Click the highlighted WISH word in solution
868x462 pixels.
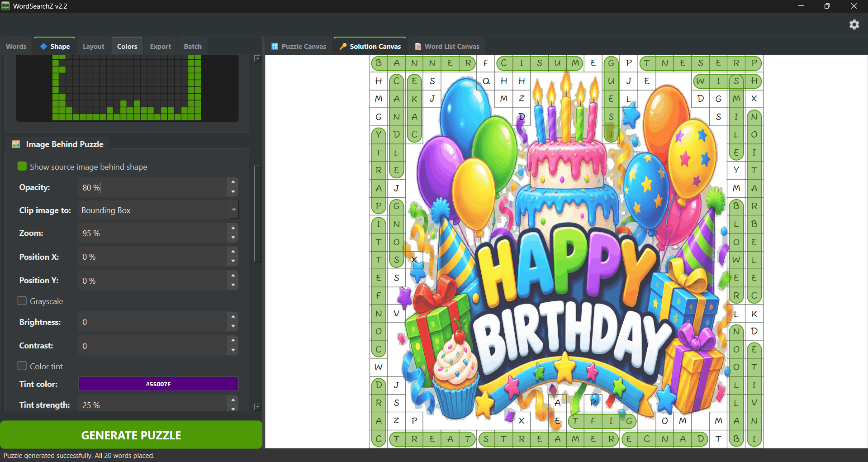coord(727,81)
